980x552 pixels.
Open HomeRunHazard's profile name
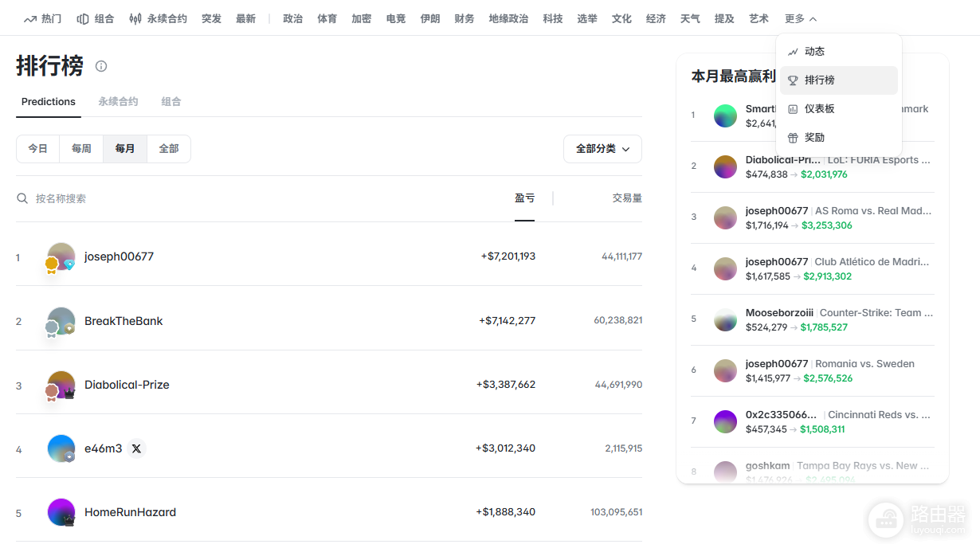pyautogui.click(x=130, y=512)
